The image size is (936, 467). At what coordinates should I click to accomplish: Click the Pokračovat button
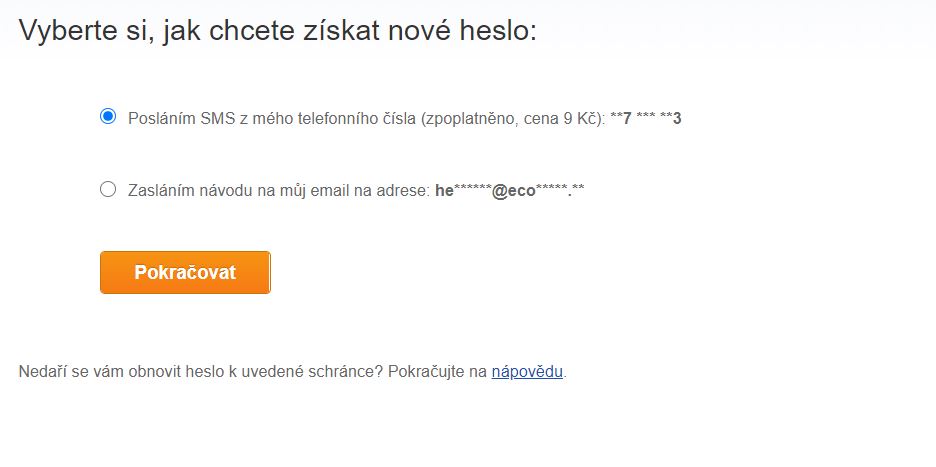185,272
